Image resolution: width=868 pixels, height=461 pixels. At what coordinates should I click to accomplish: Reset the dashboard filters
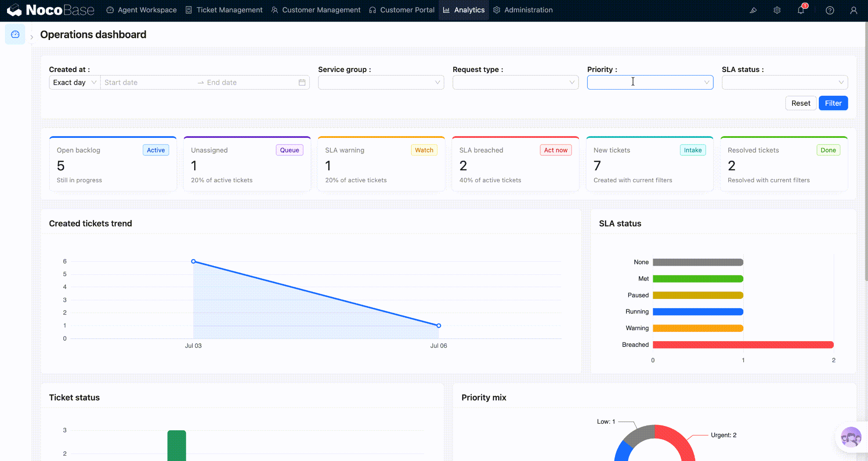click(x=801, y=103)
